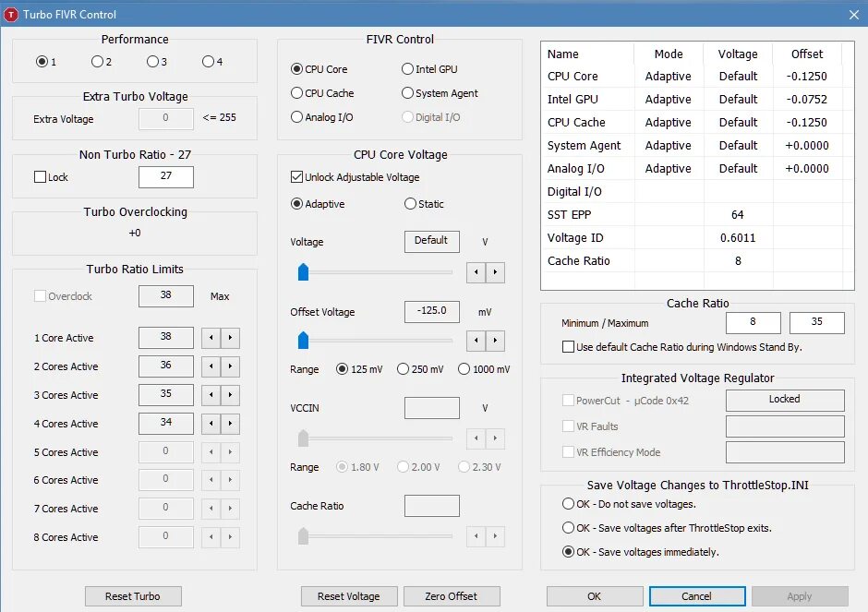The image size is (868, 612).
Task: Click the Voltage field showing Default
Action: [x=432, y=242]
